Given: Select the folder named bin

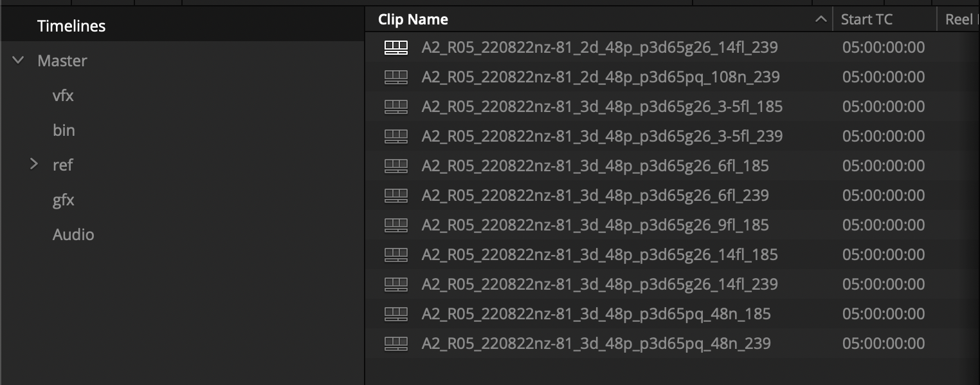Looking at the screenshot, I should click(64, 131).
